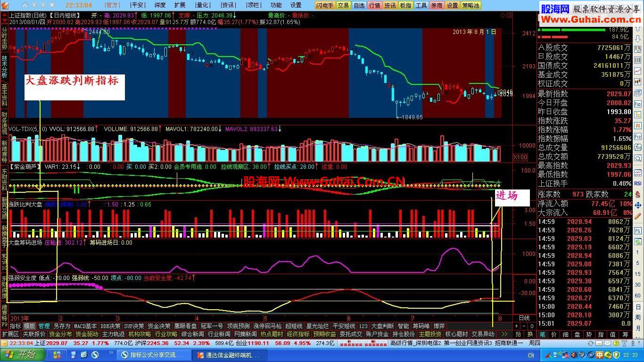The image size is (644, 362).
Task: Click the Windows 开始 start button
Action: pos(23,355)
